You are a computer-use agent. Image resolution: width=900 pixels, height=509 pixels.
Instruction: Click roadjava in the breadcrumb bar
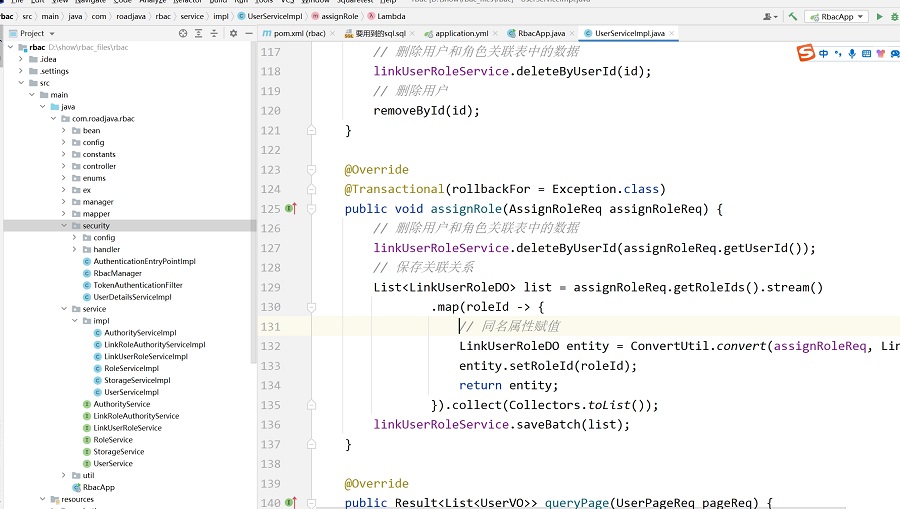coord(131,17)
